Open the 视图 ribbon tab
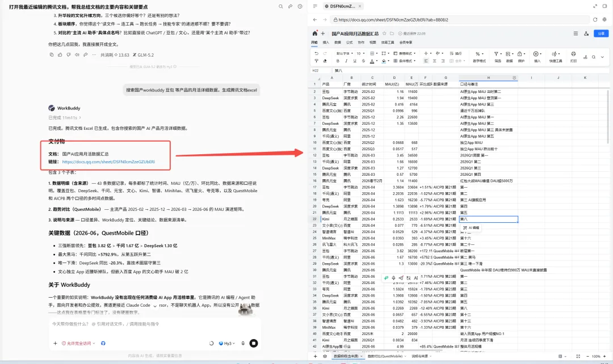The width and height of the screenshot is (613, 364). [373, 42]
